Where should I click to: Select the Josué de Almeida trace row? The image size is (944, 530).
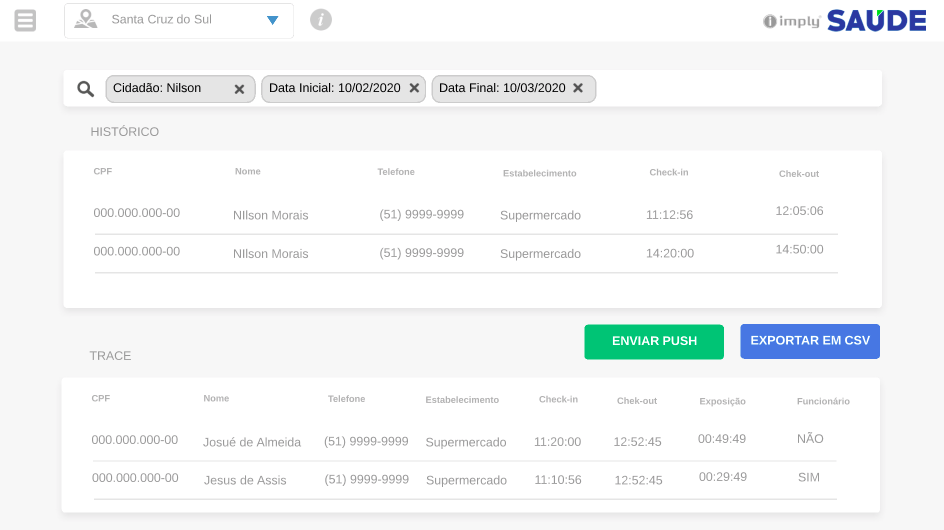[465, 441]
